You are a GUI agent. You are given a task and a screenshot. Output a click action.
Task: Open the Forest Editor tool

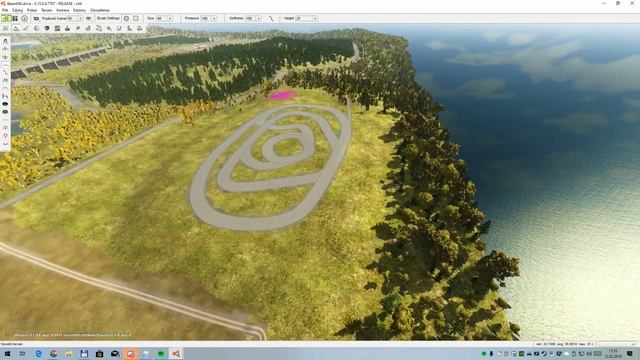pos(78,29)
